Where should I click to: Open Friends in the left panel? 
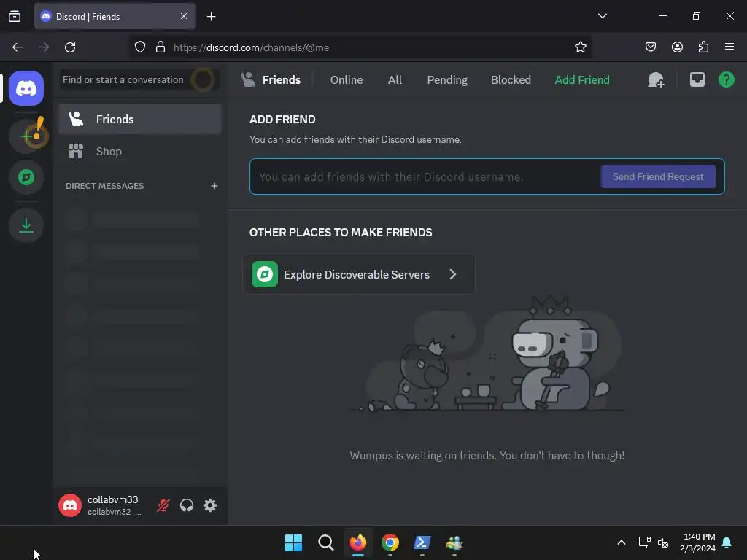tap(140, 119)
